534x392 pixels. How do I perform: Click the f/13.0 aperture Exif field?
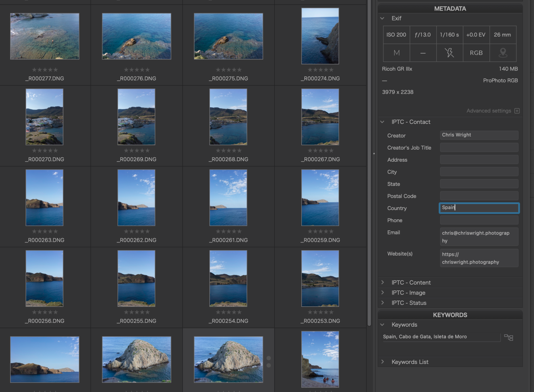(423, 35)
